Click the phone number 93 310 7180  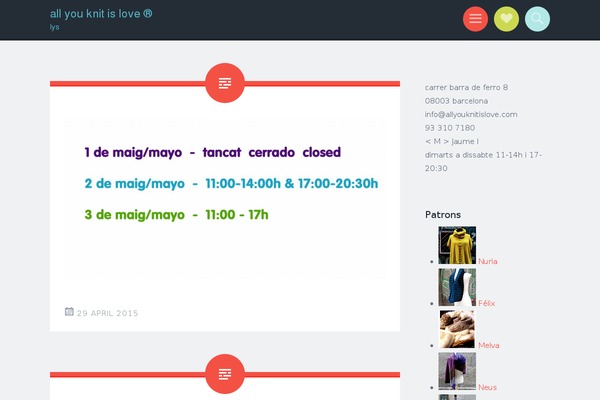click(x=450, y=128)
